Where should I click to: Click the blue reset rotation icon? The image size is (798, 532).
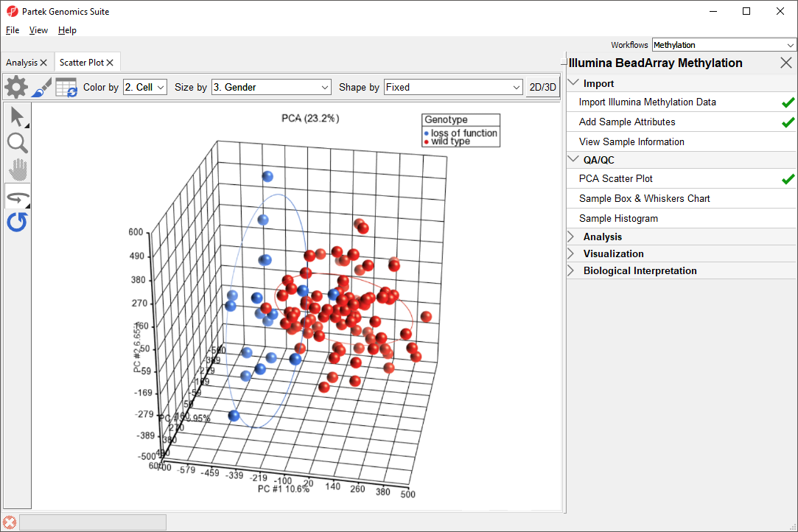click(17, 223)
